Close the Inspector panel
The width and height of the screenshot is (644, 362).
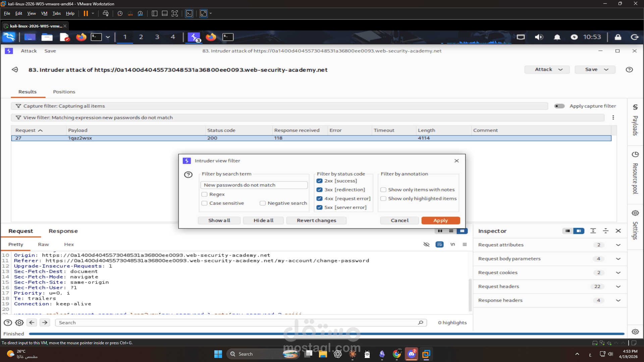click(618, 231)
